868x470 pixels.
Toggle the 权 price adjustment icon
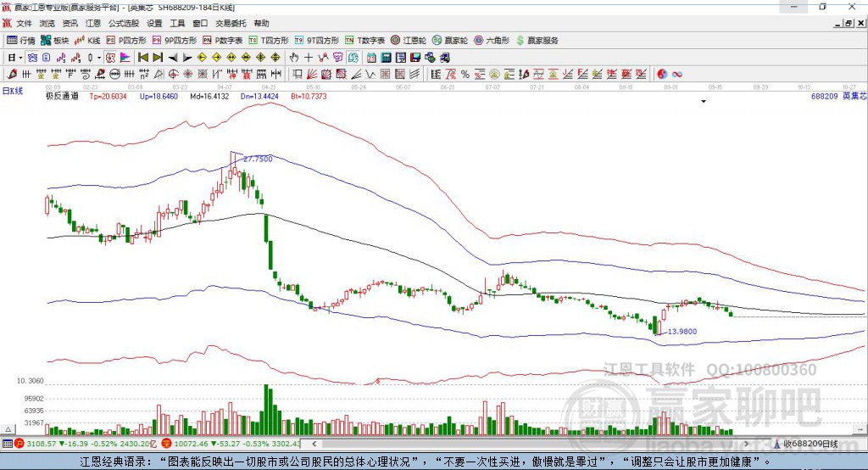pos(111,58)
